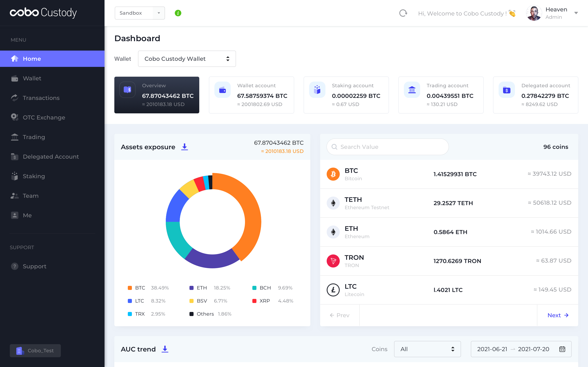Click the refresh icon in the header

[403, 13]
